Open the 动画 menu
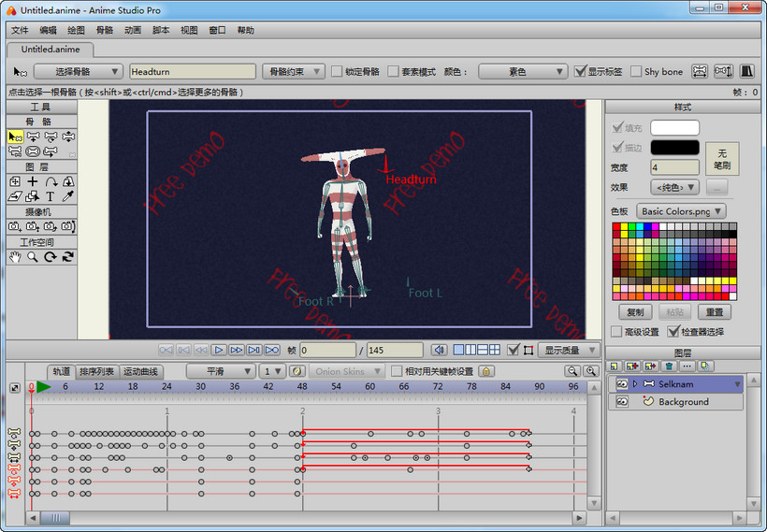767x532 pixels. tap(133, 30)
